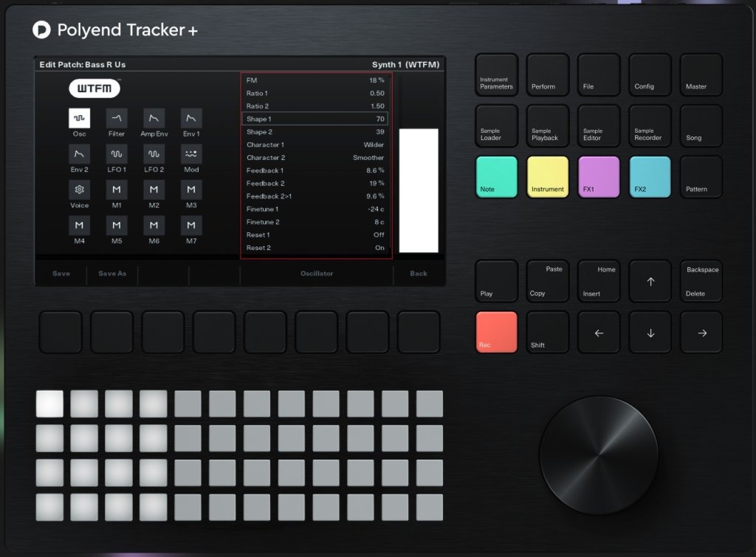Screen dimensions: 756x557
Task: Open the Sample Playback screen
Action: pyautogui.click(x=548, y=125)
